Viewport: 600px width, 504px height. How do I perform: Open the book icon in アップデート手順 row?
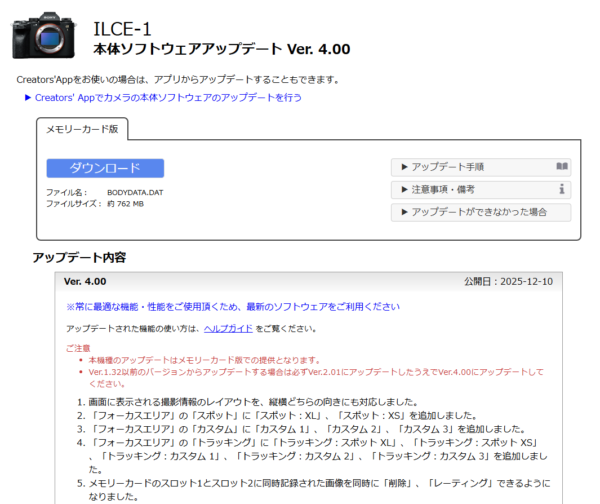point(562,166)
